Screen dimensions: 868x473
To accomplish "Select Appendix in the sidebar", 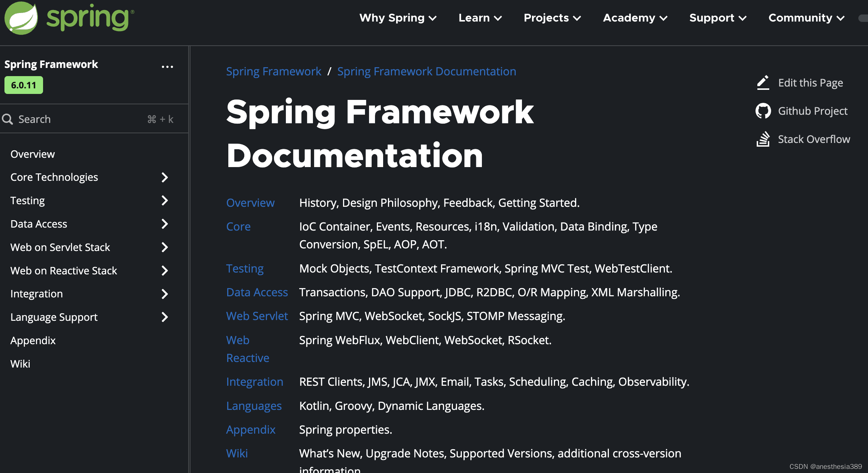I will pos(33,340).
